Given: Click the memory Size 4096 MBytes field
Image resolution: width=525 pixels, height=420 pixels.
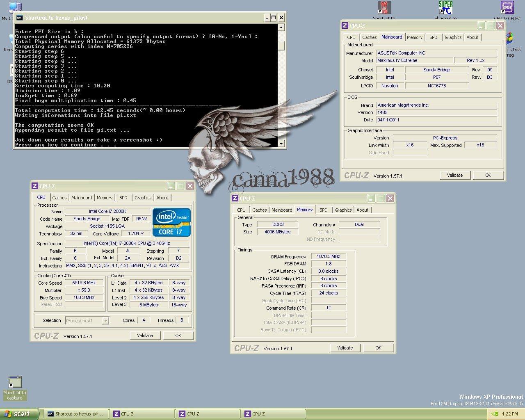Looking at the screenshot, I should (278, 232).
